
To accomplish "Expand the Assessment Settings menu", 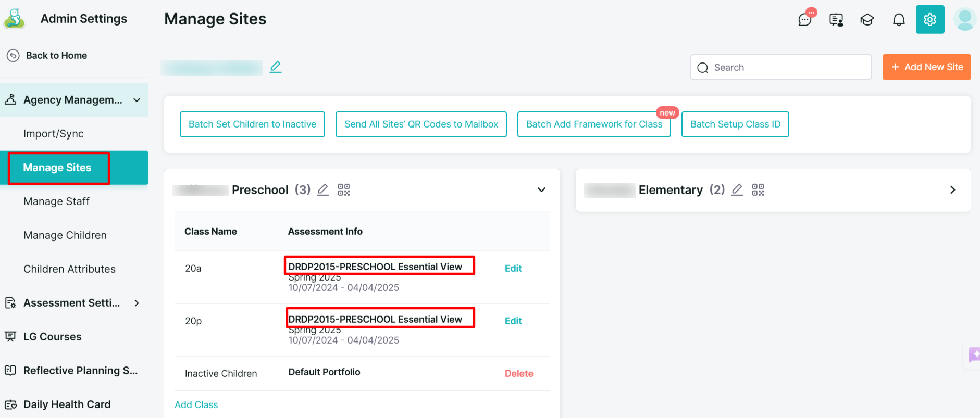I will [x=137, y=303].
